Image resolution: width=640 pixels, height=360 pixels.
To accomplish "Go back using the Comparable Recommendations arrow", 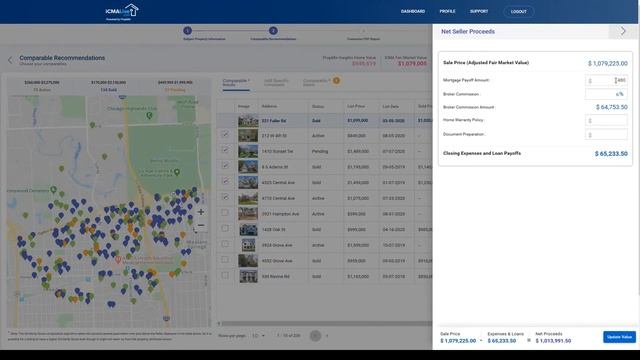I will pos(10,60).
